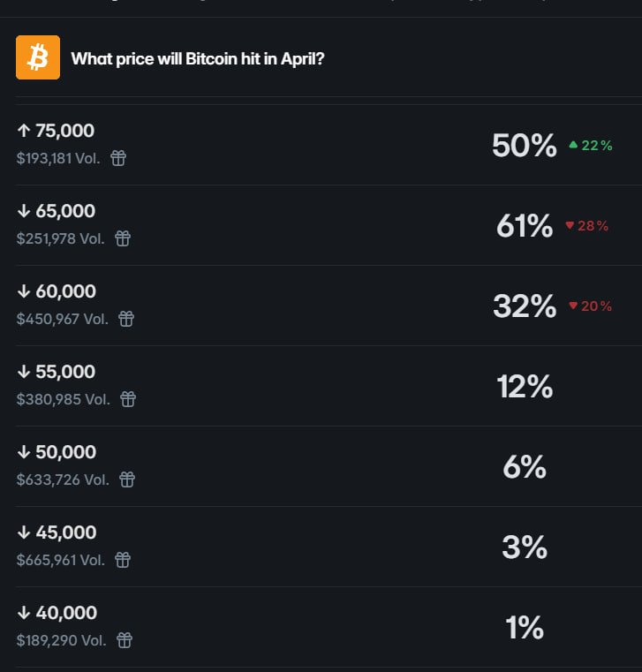Click the gift icon beside $665,961 Vol.

click(123, 560)
